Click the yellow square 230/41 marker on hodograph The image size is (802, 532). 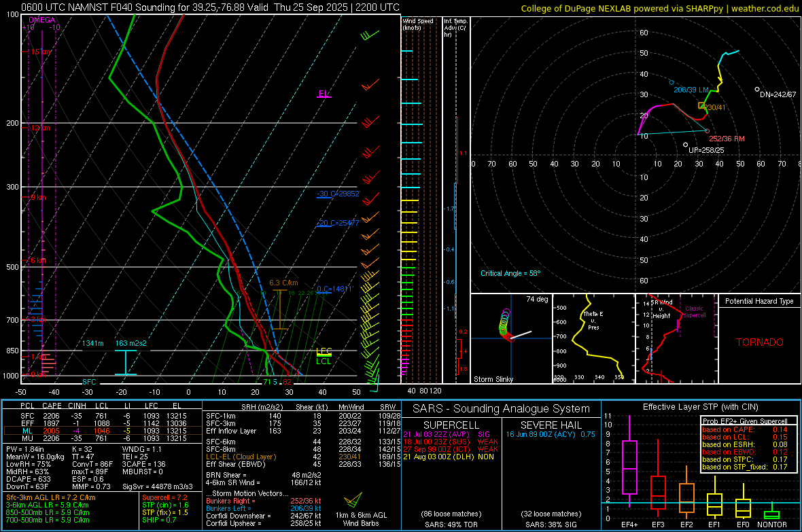pyautogui.click(x=701, y=105)
